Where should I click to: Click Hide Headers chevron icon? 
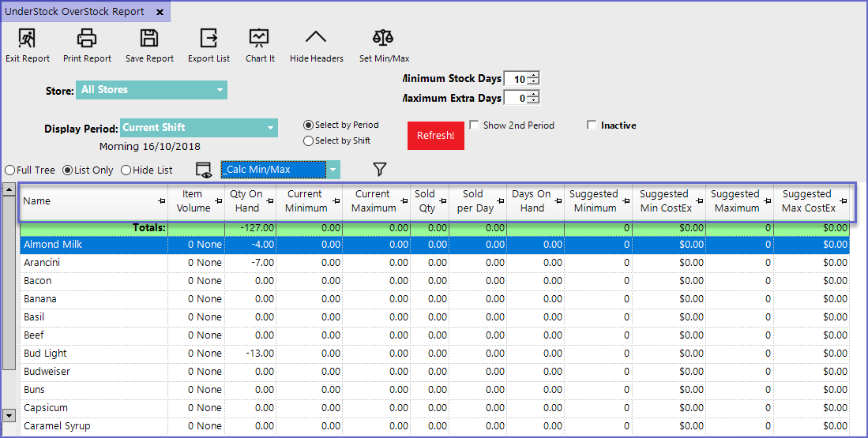point(316,38)
